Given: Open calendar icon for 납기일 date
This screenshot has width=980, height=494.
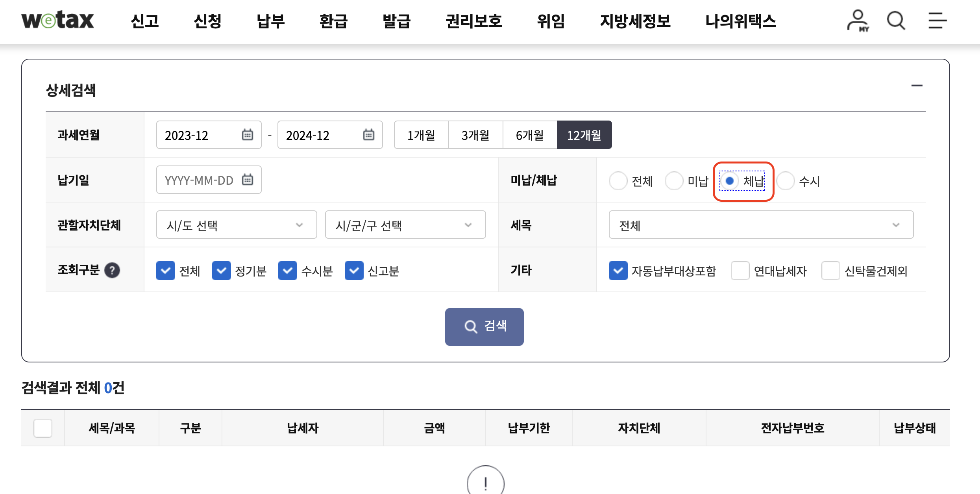Looking at the screenshot, I should [x=247, y=180].
